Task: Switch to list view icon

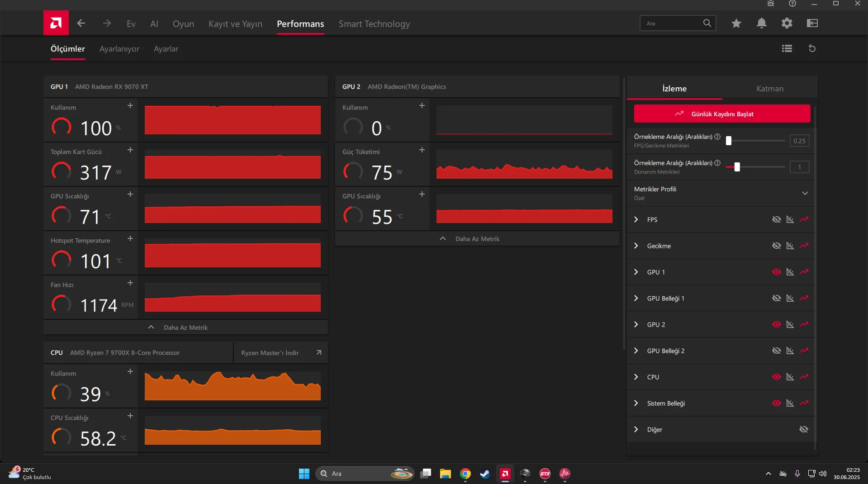Action: click(x=787, y=48)
